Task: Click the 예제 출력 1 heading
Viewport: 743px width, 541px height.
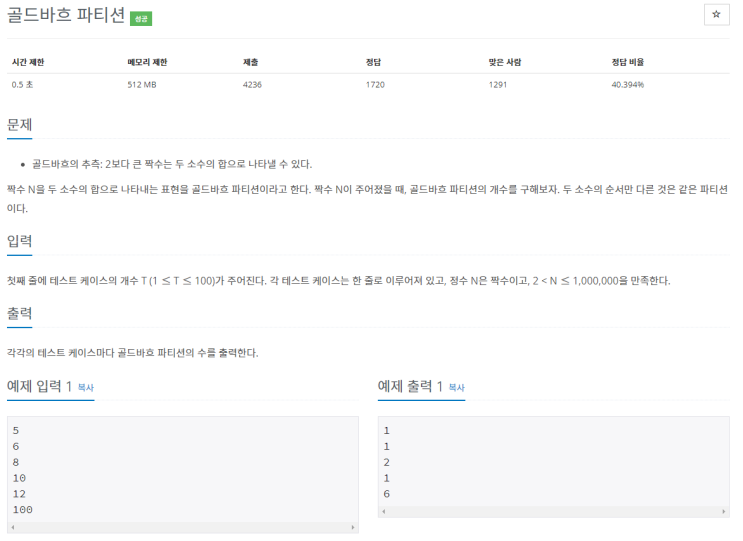Action: (410, 387)
